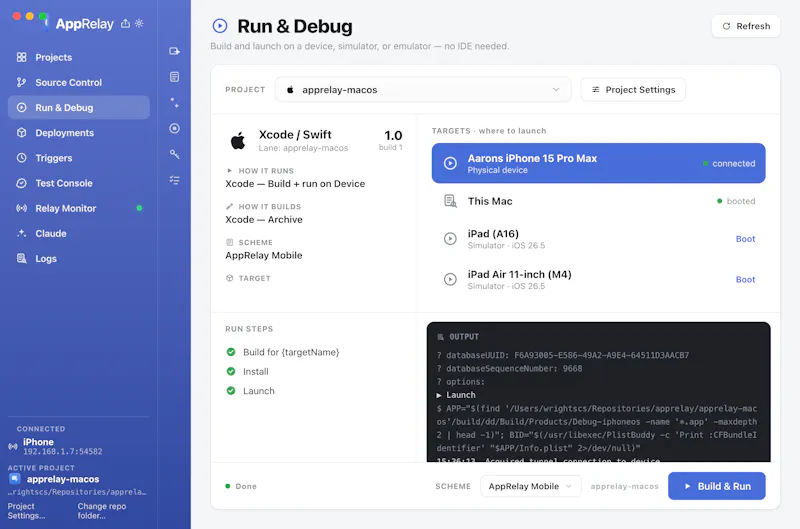Click the 'Xcode — Archive' text
Screen dimensions: 800x529
point(264,219)
